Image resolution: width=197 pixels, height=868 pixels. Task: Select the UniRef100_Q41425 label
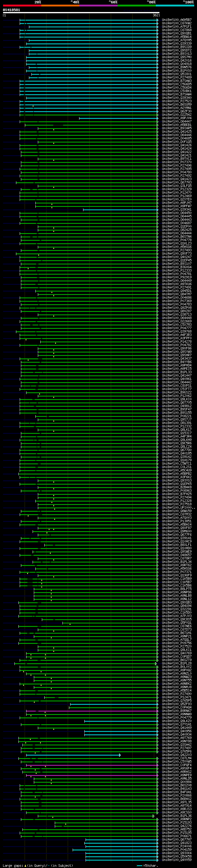coord(176,131)
